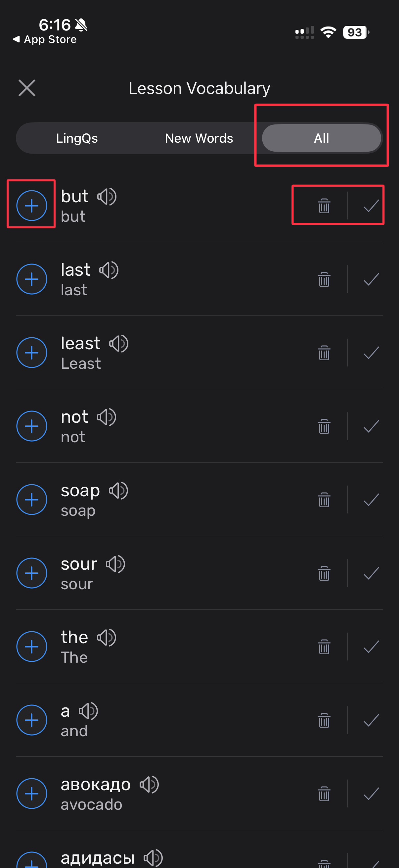Return to App Store via back link

pos(45,39)
